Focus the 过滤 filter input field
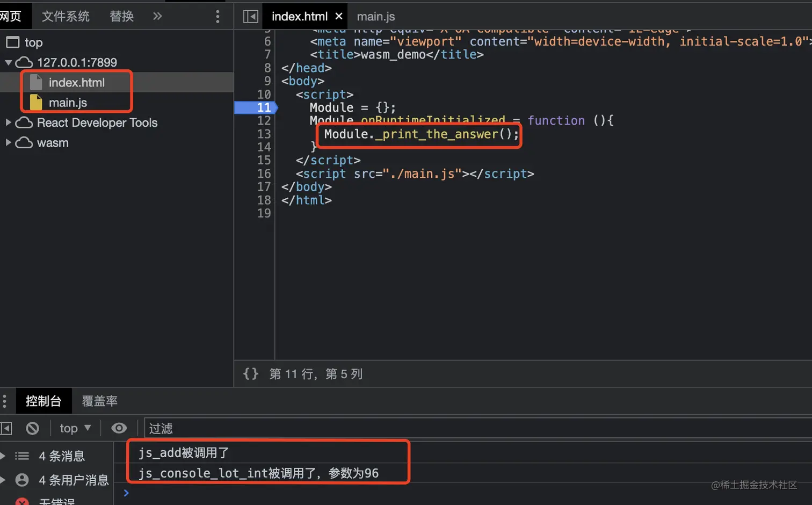 click(478, 428)
